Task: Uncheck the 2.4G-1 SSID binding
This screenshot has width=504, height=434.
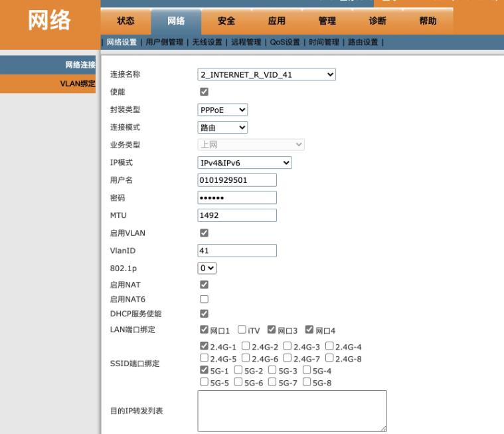Action: 204,346
